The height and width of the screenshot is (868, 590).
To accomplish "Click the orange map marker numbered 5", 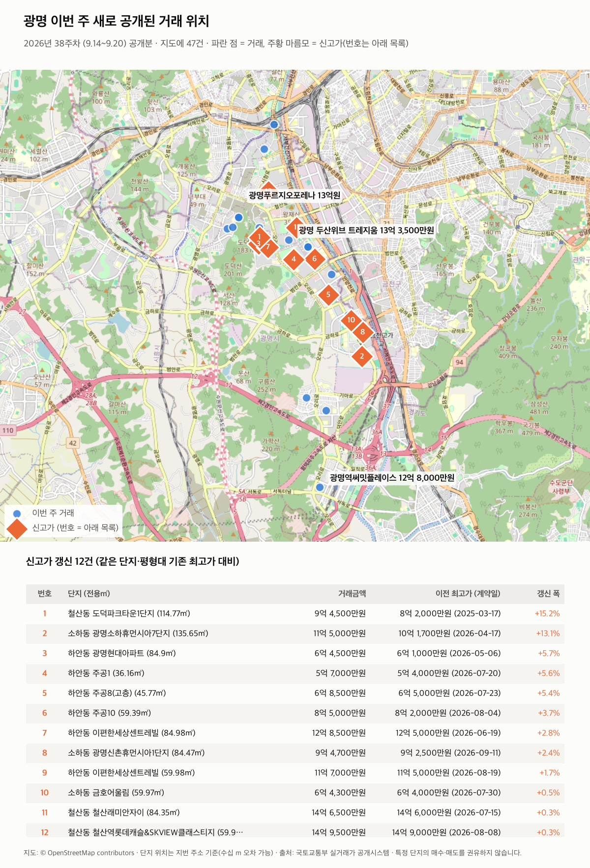I will pyautogui.click(x=328, y=295).
